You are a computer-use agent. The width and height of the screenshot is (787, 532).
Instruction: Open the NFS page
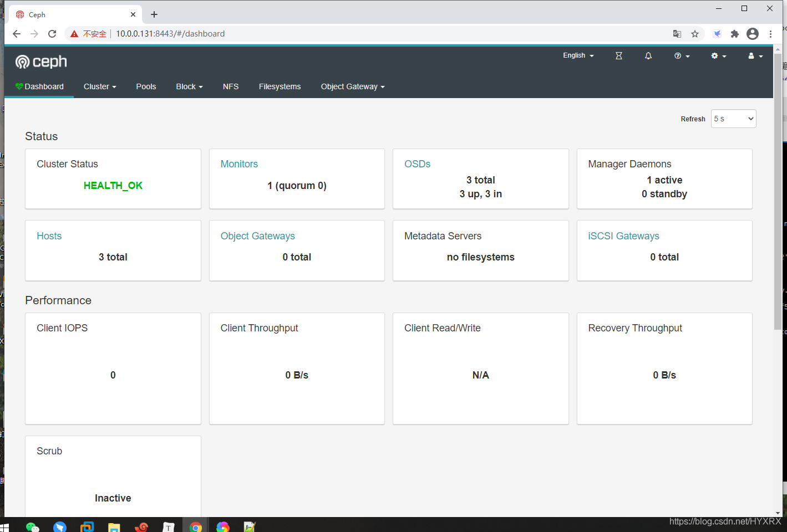(231, 86)
